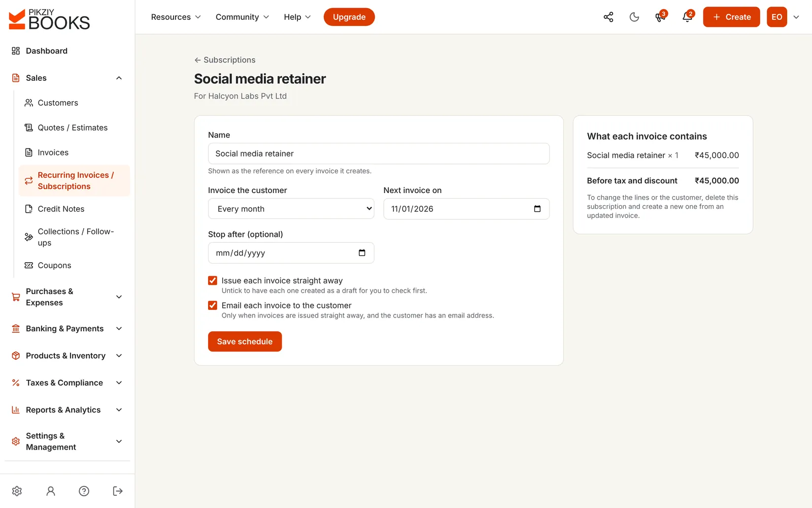Open help question mark icon
The width and height of the screenshot is (812, 508).
(x=84, y=491)
